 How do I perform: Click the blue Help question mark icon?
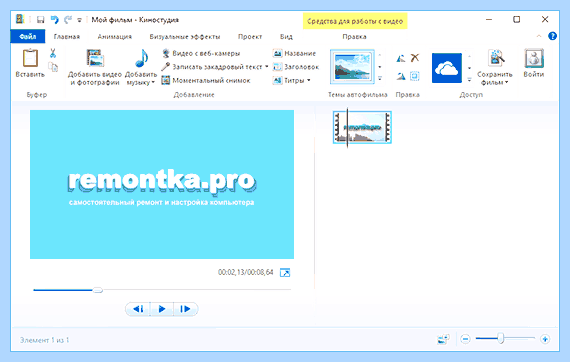[552, 36]
